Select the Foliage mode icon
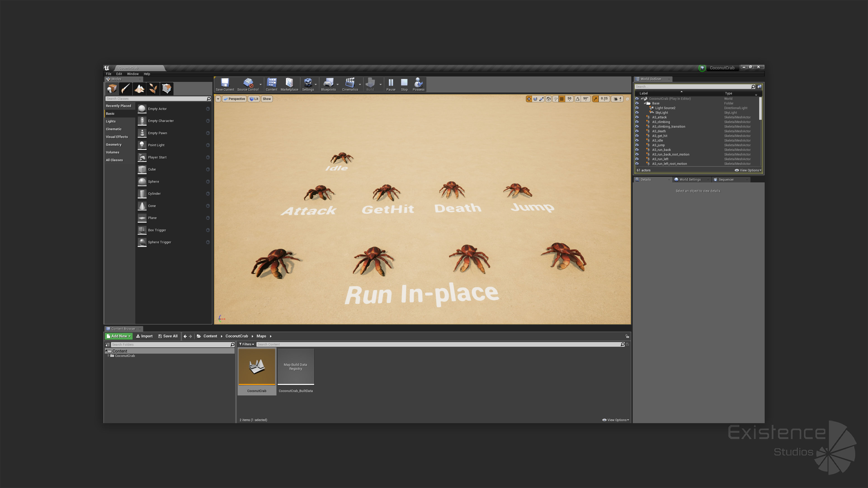The height and width of the screenshot is (488, 868). tap(153, 89)
